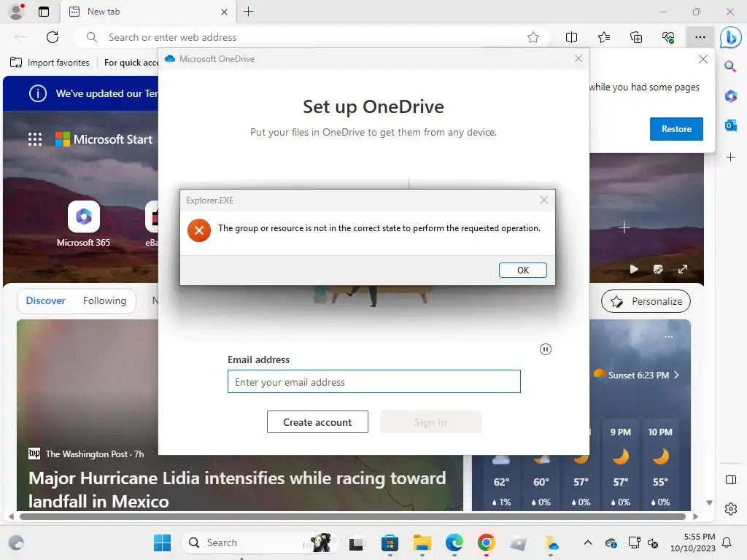This screenshot has height=560, width=747.
Task: Click the email address input field
Action: [374, 381]
